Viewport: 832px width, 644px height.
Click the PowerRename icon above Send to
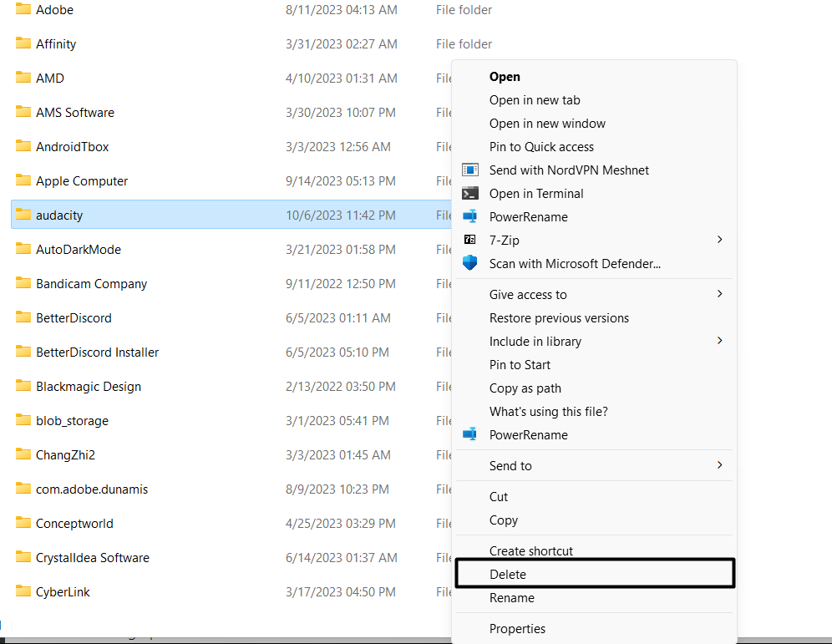[470, 434]
